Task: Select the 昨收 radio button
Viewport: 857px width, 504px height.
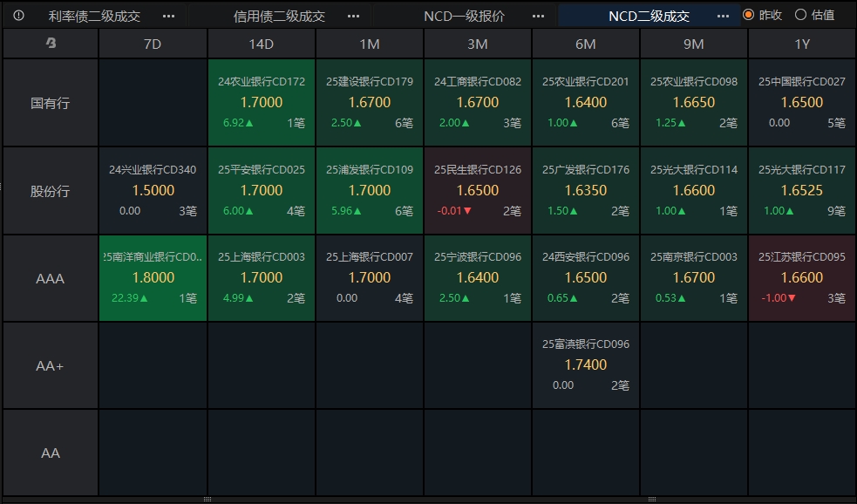Action: point(749,15)
